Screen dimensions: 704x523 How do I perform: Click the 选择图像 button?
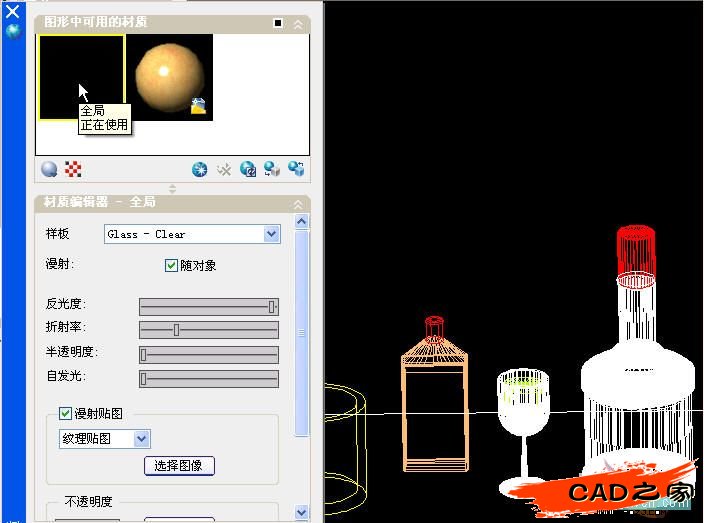coord(179,465)
